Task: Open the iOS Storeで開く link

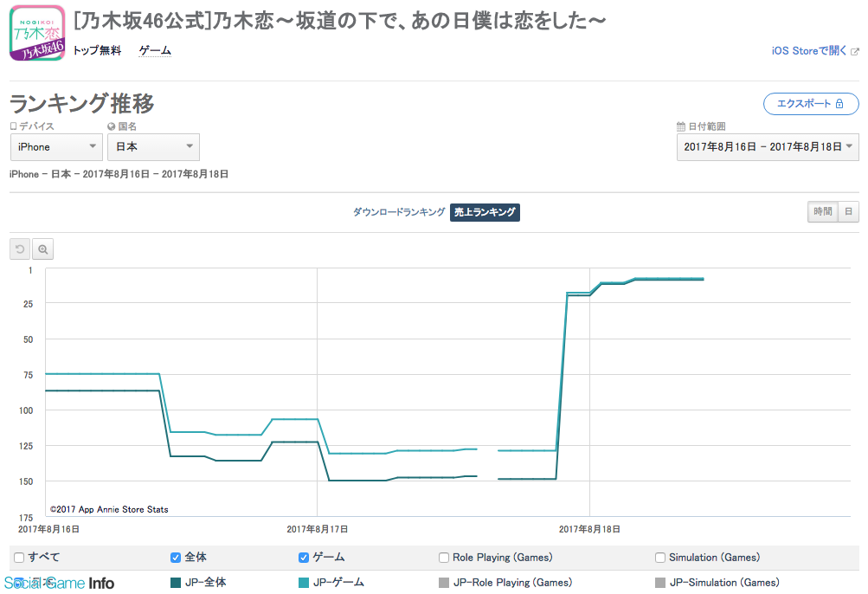Action: (x=809, y=51)
